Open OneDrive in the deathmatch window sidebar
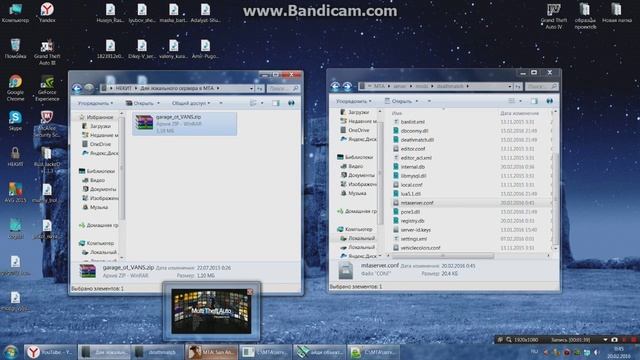This screenshot has height=360, width=640. coord(358,130)
